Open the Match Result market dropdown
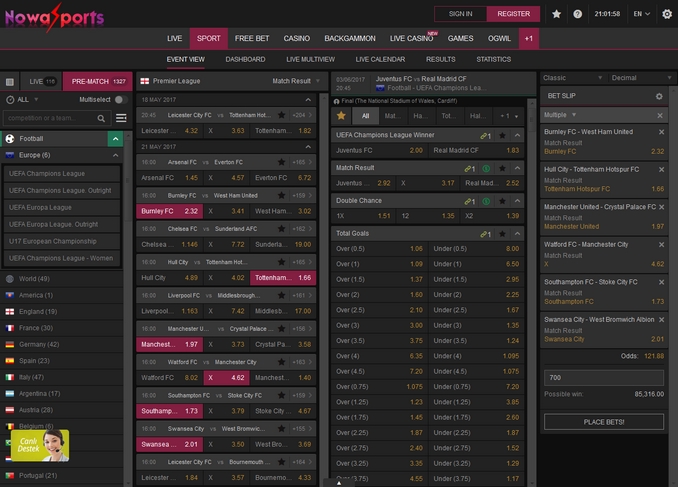This screenshot has width=678, height=487. click(296, 81)
